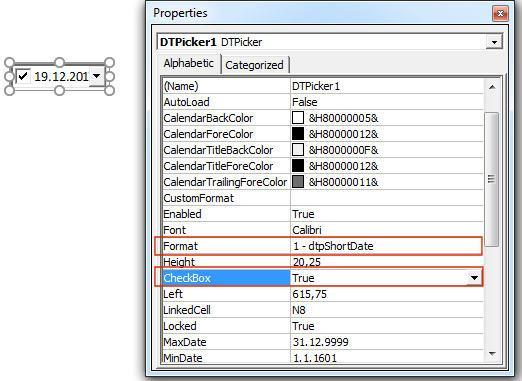This screenshot has width=522, height=381.
Task: Click the Left value 615,75
Action: point(310,294)
